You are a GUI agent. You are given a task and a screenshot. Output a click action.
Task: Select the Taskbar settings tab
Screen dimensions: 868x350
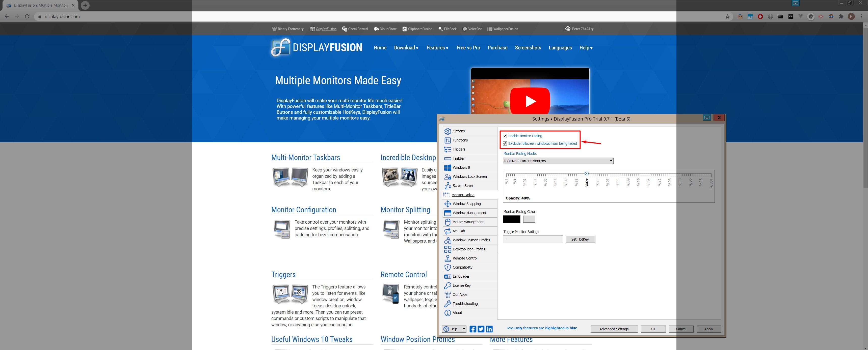(x=459, y=159)
